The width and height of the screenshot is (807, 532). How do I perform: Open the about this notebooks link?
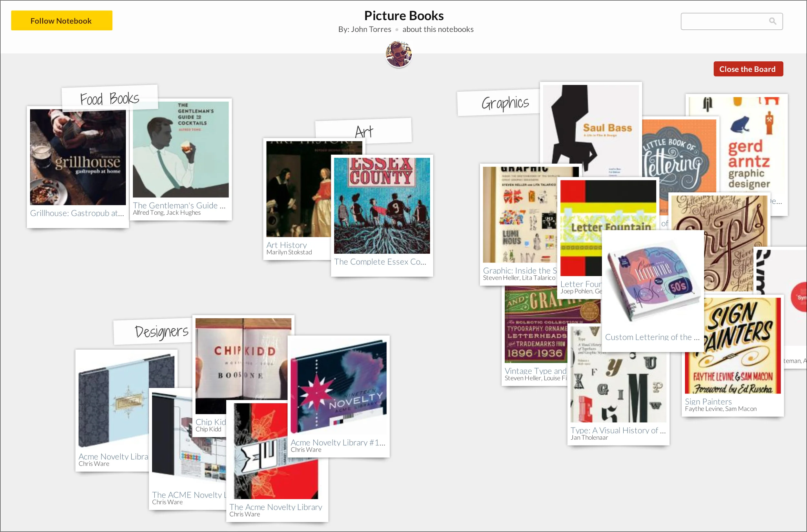pyautogui.click(x=438, y=29)
